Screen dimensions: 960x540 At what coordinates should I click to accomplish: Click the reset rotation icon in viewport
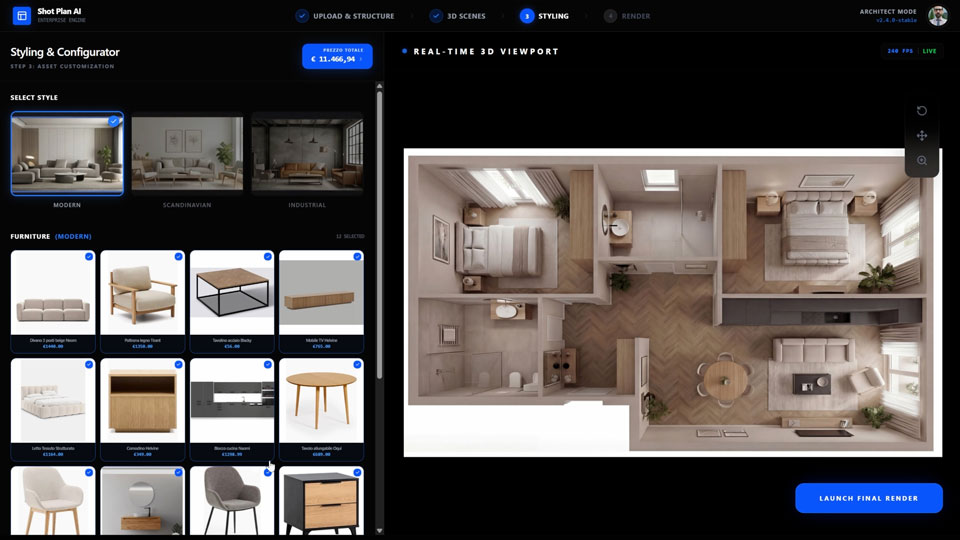click(921, 111)
